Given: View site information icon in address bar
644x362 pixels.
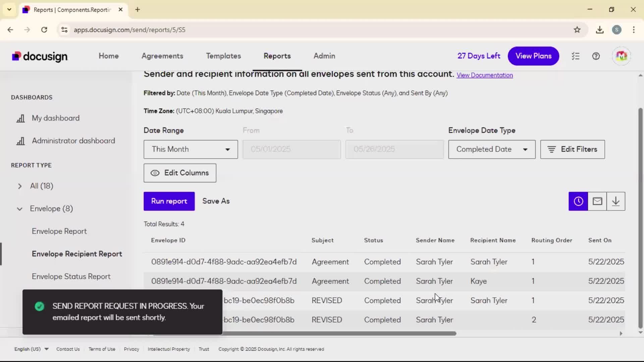Looking at the screenshot, I should 64,30.
